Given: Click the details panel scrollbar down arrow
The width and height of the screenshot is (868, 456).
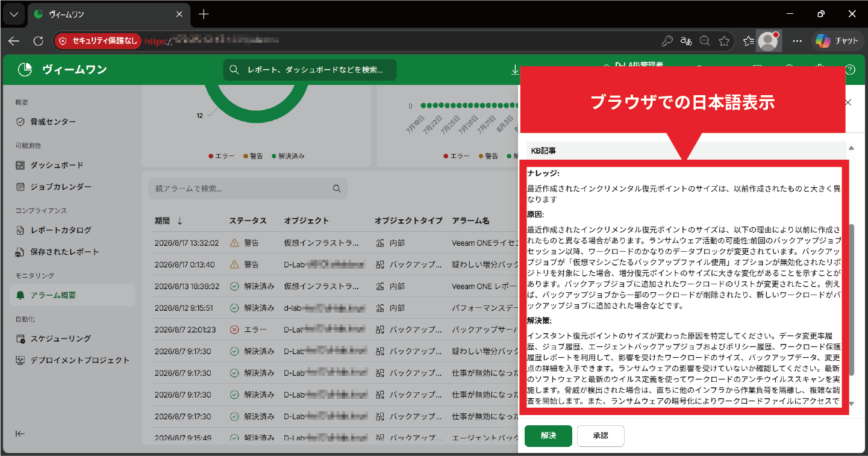Looking at the screenshot, I should click(851, 404).
